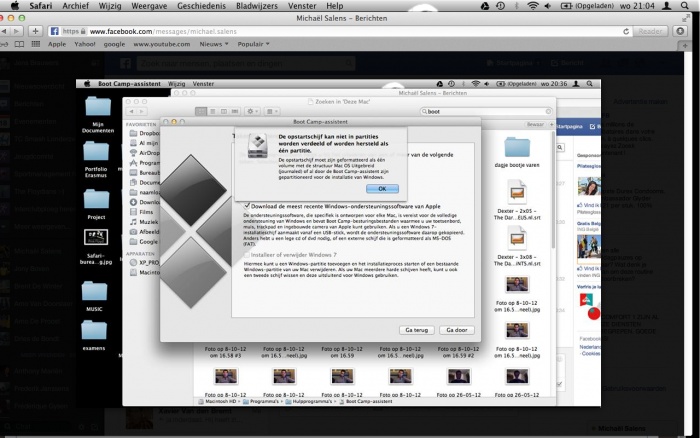Select the Safari-burea...g.jpg desktop file
The width and height of the screenshot is (700, 438).
pos(96,246)
